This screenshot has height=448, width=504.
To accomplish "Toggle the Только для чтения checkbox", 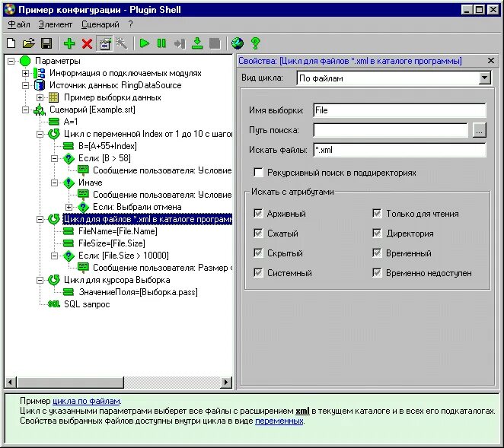I will pos(377,214).
